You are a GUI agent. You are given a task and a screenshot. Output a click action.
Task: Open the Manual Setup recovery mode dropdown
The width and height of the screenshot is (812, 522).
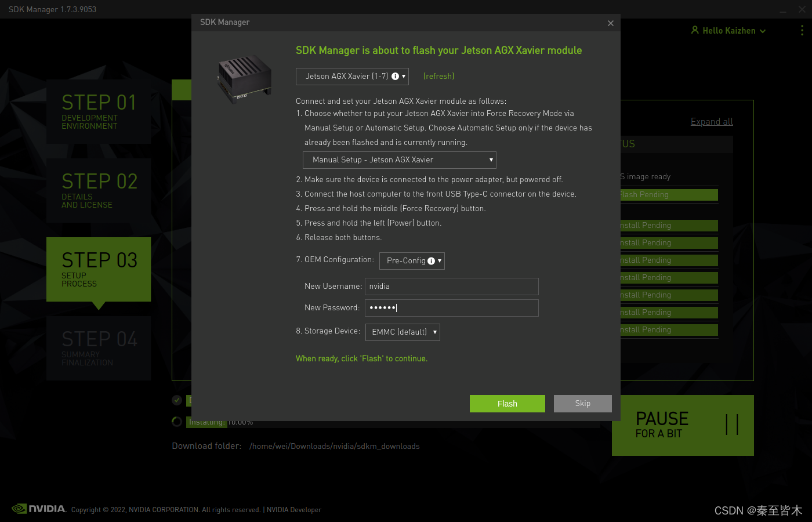[400, 160]
